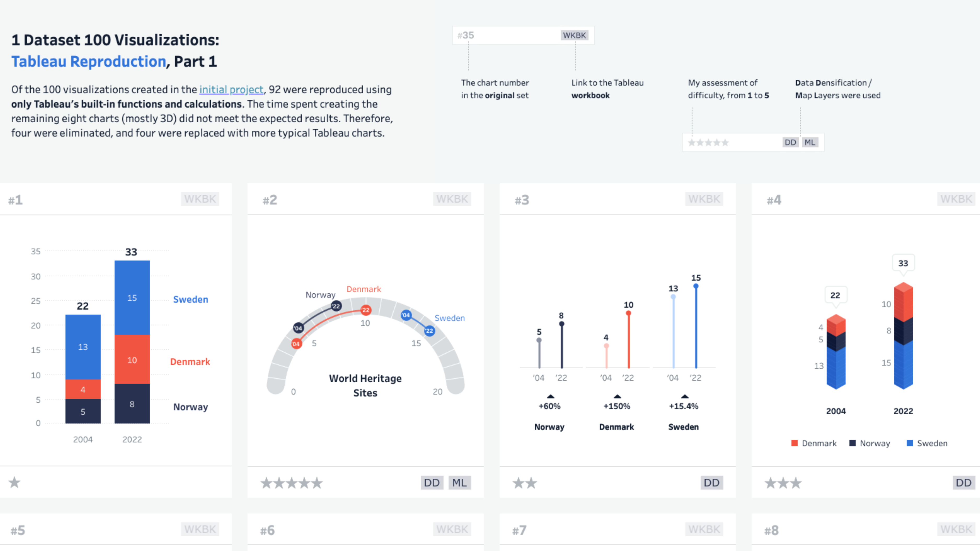980x551 pixels.
Task: Click the two-star rating under chart #3
Action: point(524,483)
